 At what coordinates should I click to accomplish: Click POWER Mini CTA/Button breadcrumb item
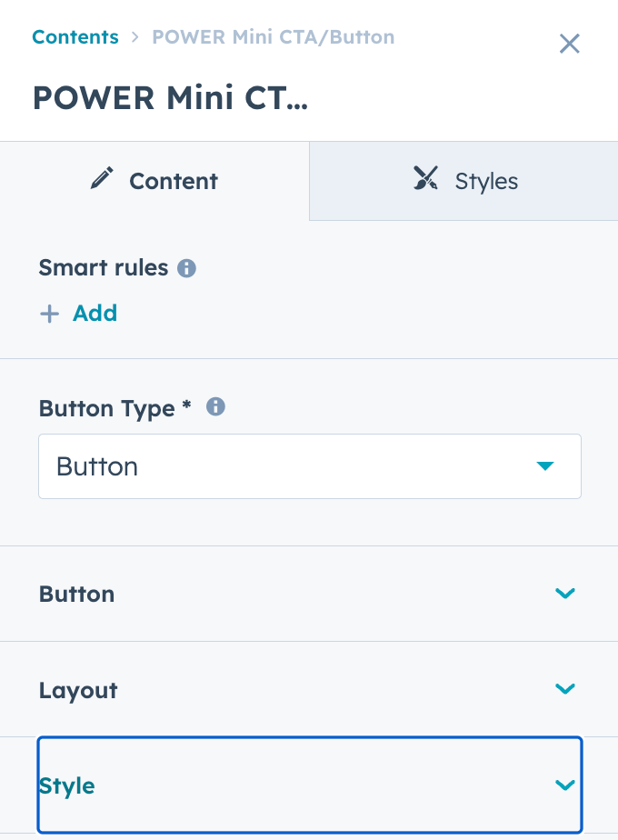[273, 36]
